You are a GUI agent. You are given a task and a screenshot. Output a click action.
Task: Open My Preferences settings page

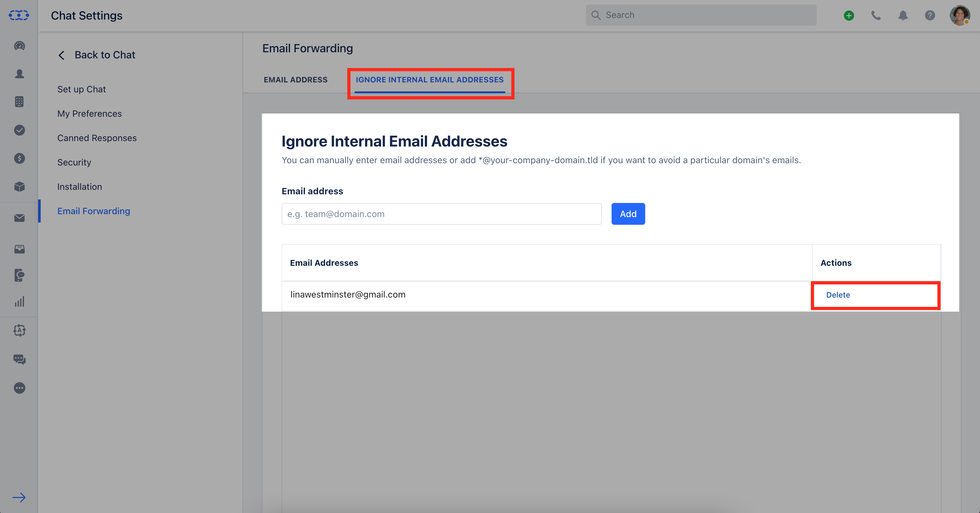tap(89, 114)
